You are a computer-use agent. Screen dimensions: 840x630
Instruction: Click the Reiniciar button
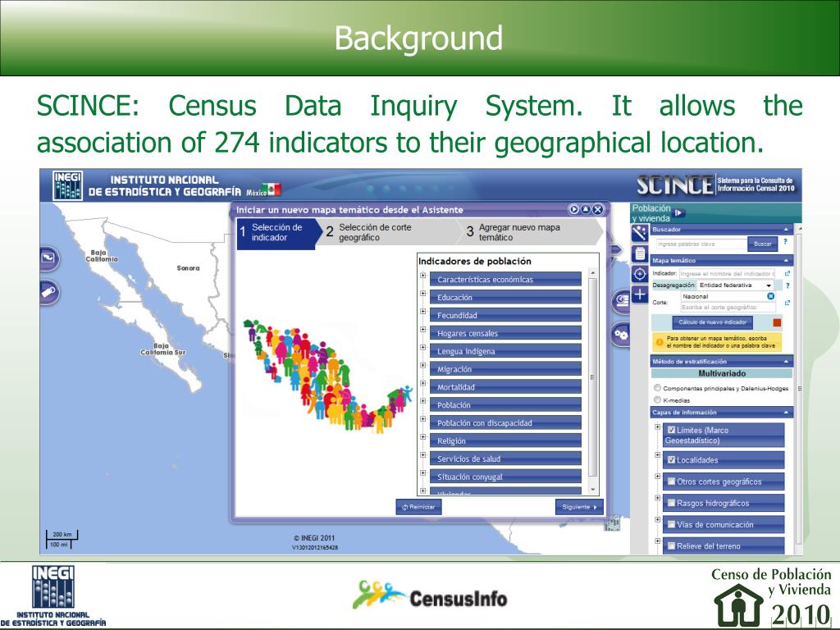point(419,507)
